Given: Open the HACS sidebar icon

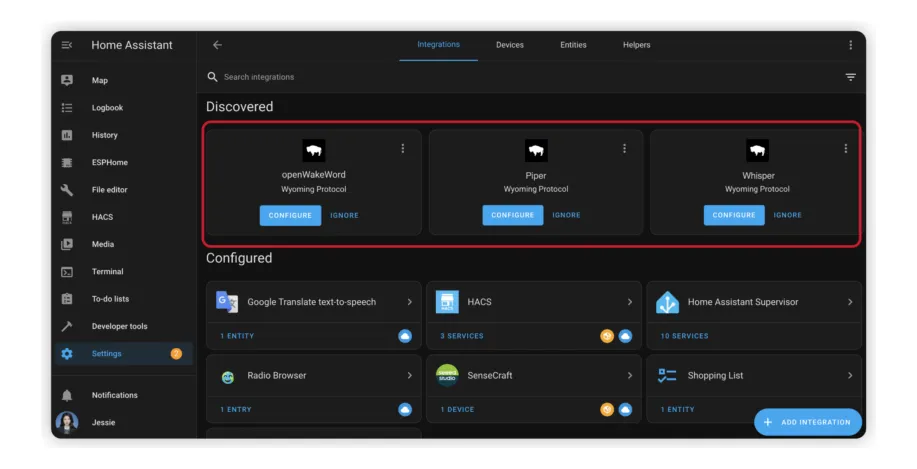Looking at the screenshot, I should [67, 217].
